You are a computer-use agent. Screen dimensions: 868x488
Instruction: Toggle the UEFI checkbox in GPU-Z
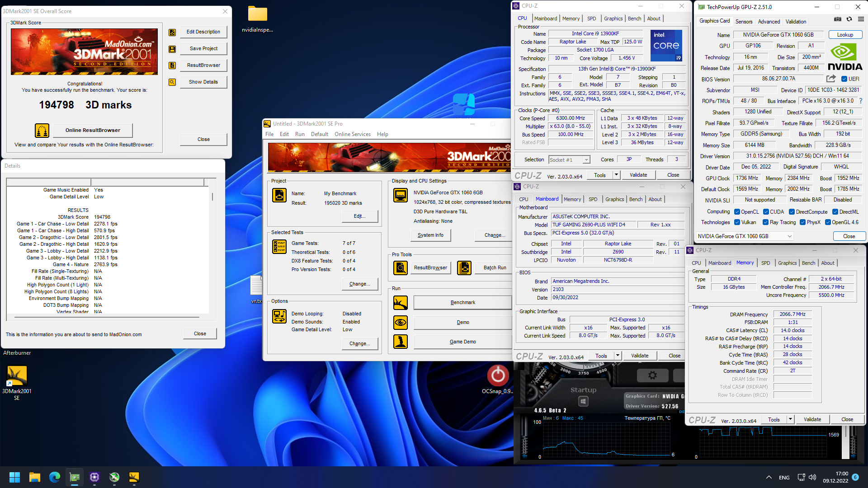(844, 79)
